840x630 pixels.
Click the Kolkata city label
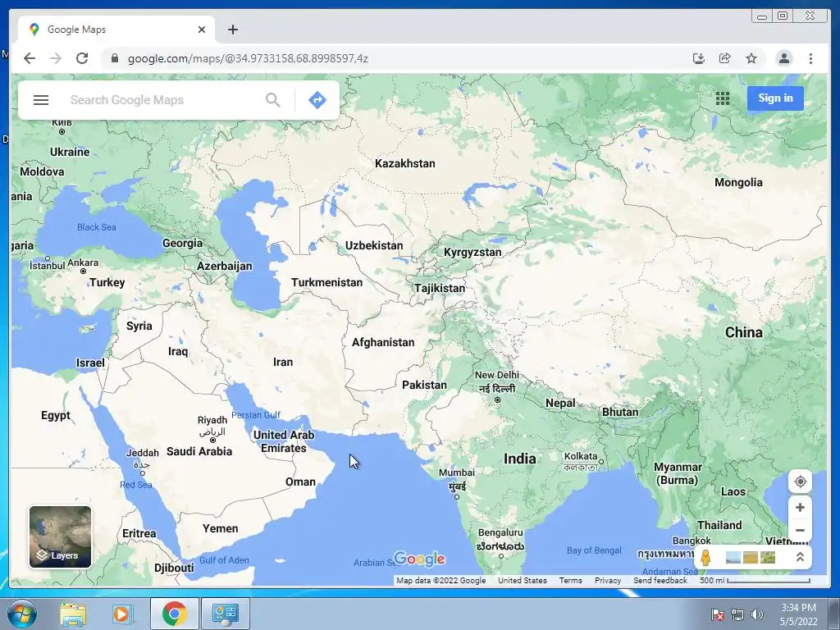coord(581,456)
